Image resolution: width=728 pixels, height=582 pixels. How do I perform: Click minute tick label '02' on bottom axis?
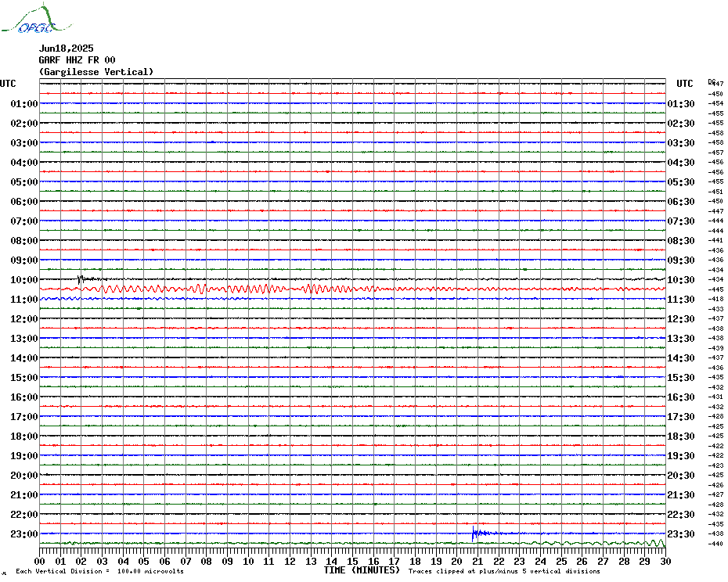pos(81,561)
